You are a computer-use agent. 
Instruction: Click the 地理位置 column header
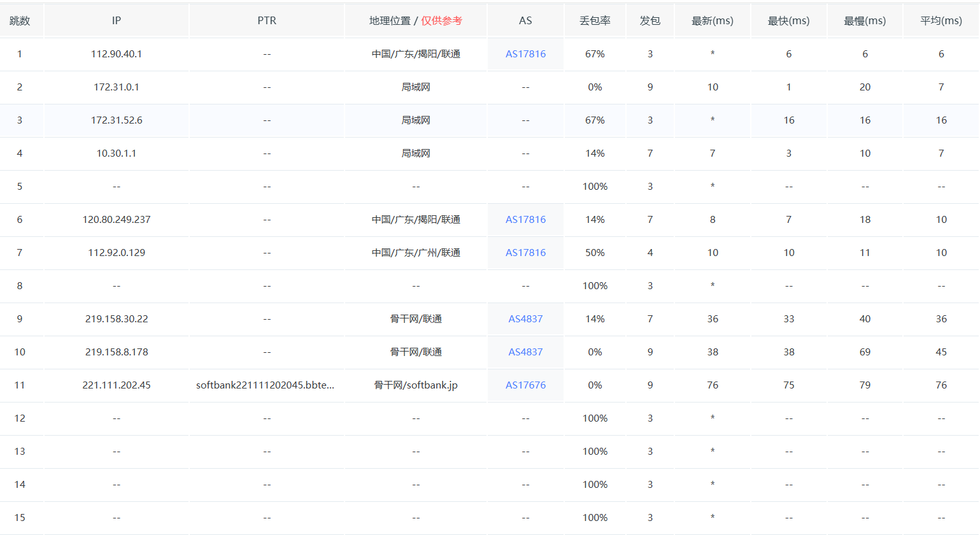390,21
